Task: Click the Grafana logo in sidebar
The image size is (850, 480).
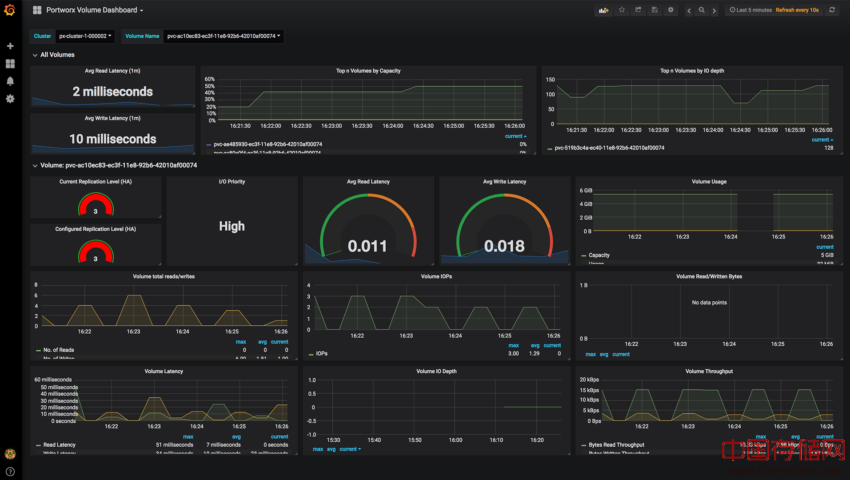Action: [x=10, y=10]
